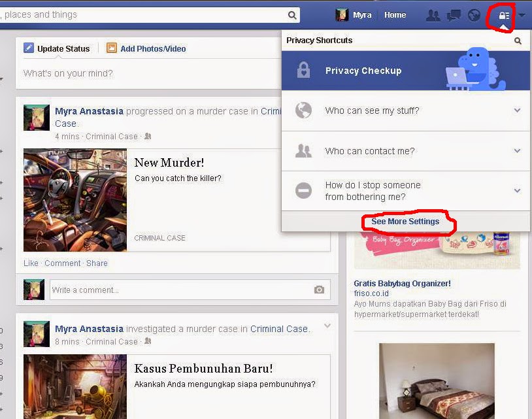
Task: Click profile picture on second post
Action: (37, 334)
